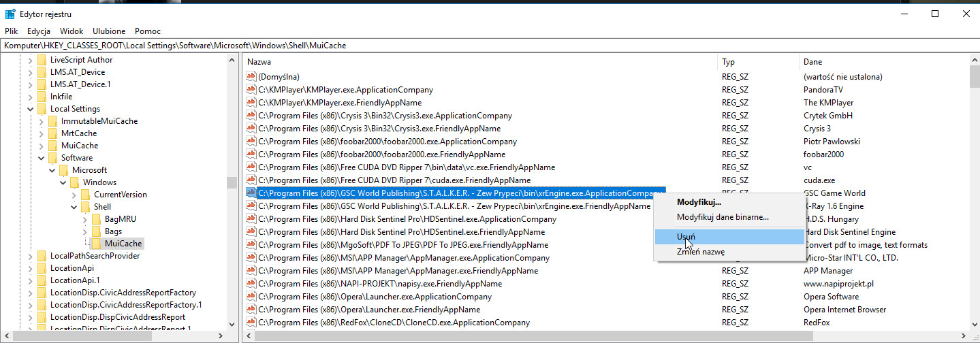
Task: Open the Plik menu
Action: 11,31
